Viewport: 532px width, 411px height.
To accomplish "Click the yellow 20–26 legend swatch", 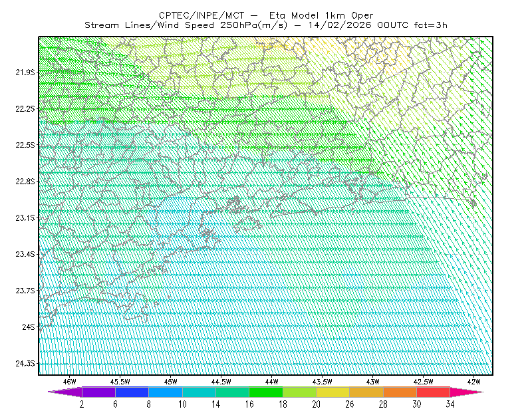I will pyautogui.click(x=333, y=392).
